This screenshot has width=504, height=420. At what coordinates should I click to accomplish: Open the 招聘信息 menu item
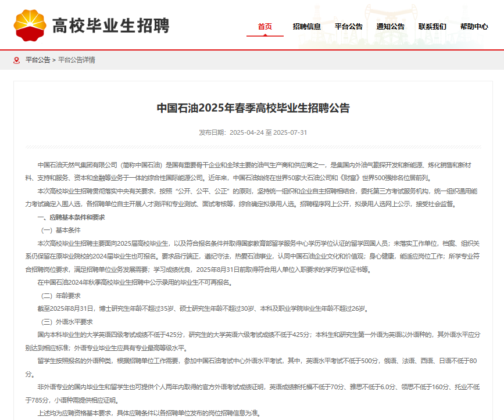(x=306, y=27)
